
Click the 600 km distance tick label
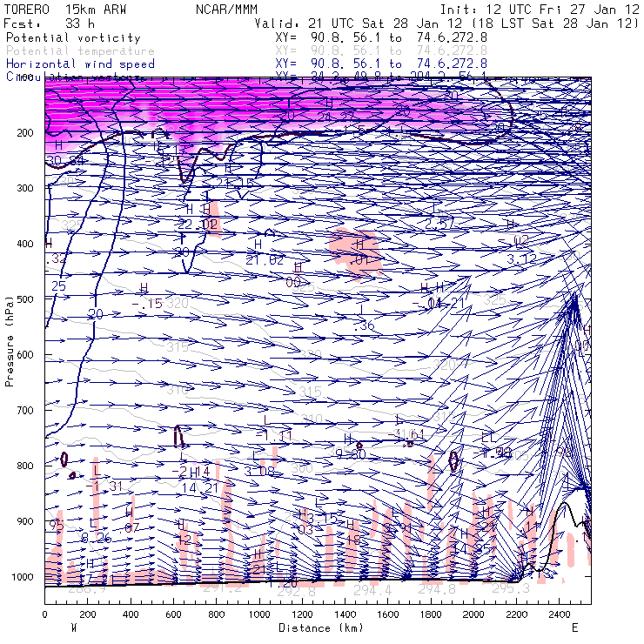[x=173, y=614]
